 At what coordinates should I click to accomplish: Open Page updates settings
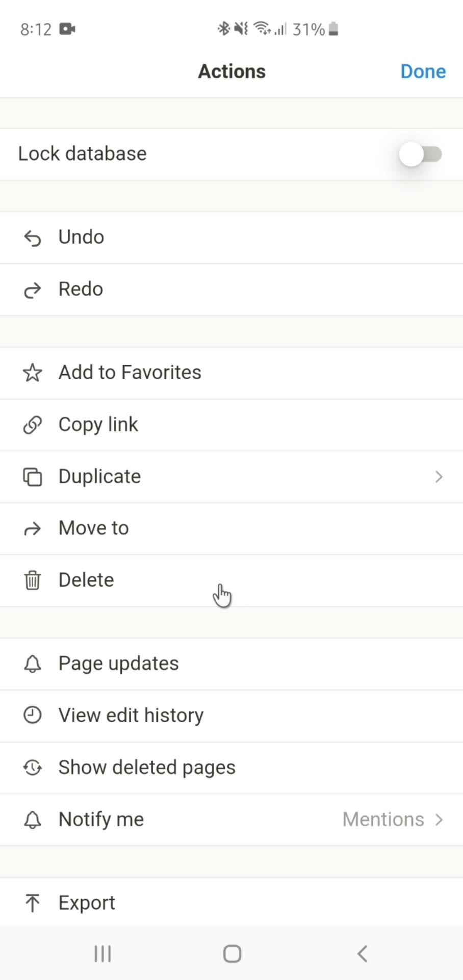[118, 664]
